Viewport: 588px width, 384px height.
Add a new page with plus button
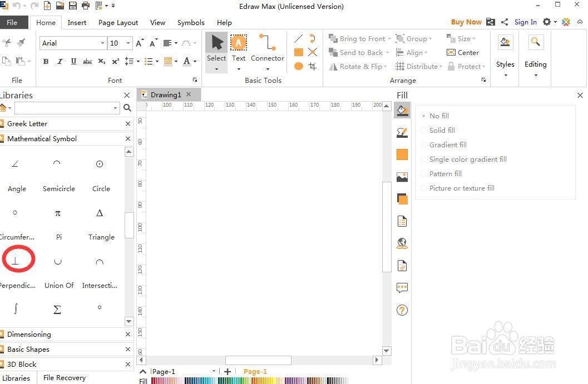coord(228,372)
